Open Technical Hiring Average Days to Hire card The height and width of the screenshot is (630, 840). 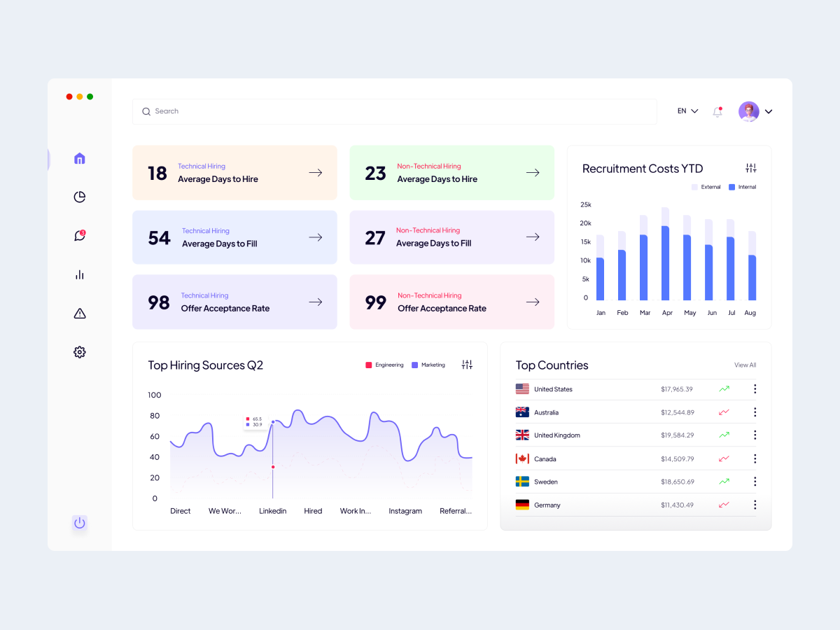point(234,173)
